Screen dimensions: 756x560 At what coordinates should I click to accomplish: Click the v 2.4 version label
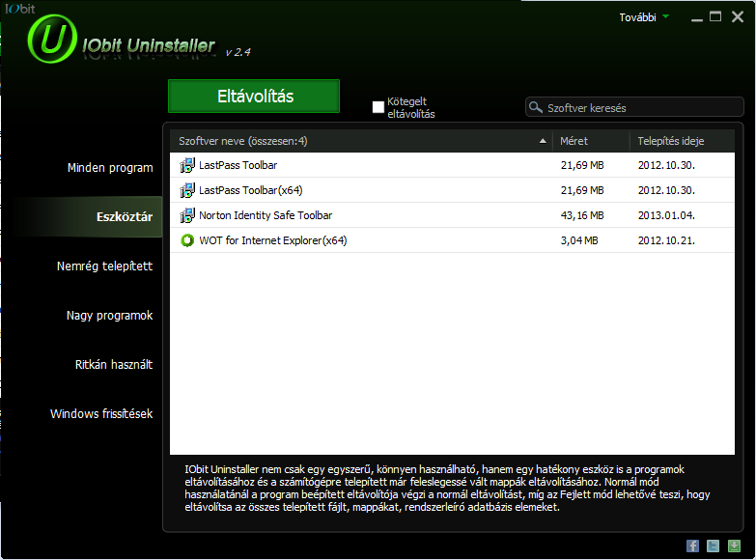(238, 52)
